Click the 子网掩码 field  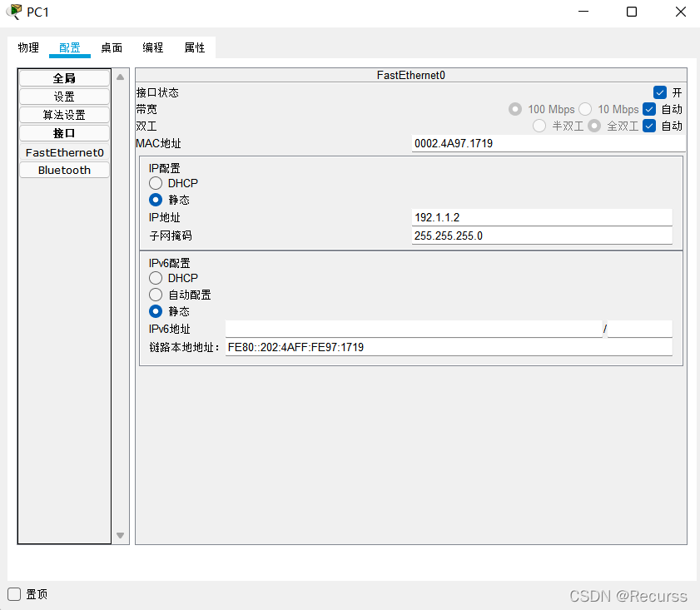542,236
